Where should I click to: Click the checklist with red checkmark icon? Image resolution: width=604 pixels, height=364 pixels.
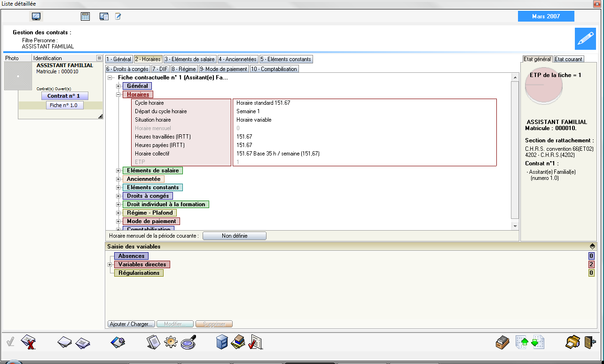(x=255, y=342)
